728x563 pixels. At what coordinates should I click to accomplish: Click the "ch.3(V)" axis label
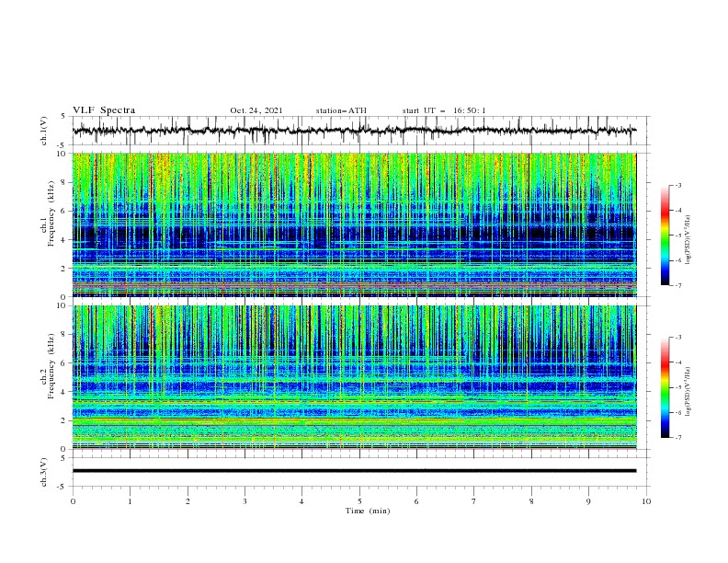(x=44, y=472)
